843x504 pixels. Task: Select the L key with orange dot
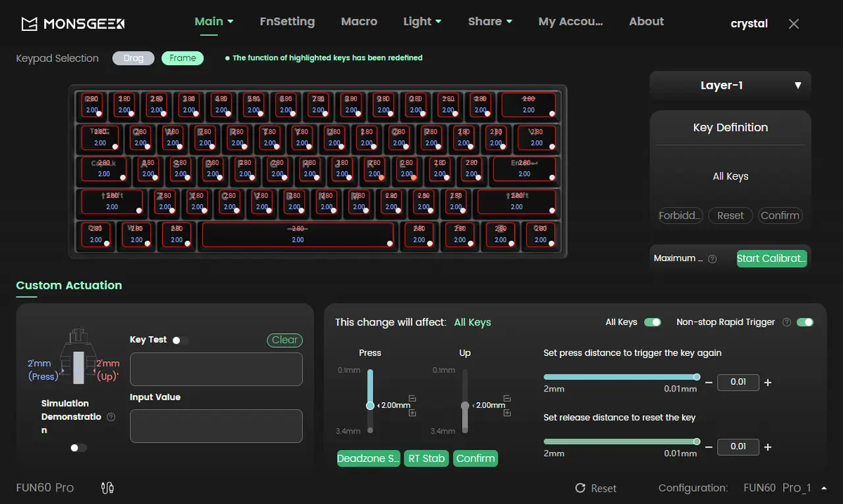pyautogui.click(x=406, y=169)
